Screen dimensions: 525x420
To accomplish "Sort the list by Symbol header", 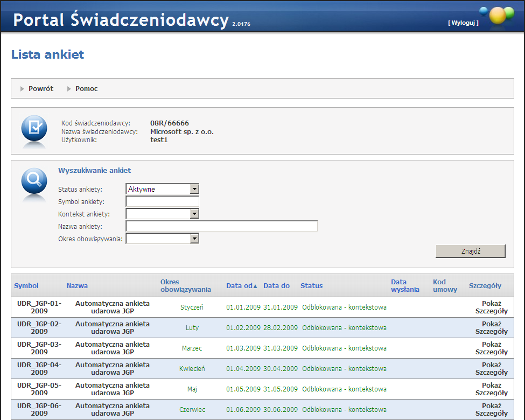I will (x=26, y=286).
